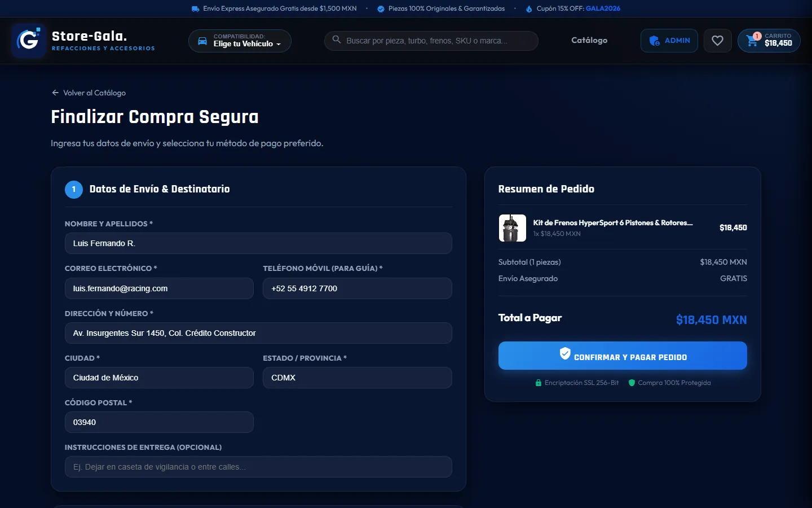The height and width of the screenshot is (508, 812).
Task: Click the $18,450 MXN total amount
Action: (711, 320)
